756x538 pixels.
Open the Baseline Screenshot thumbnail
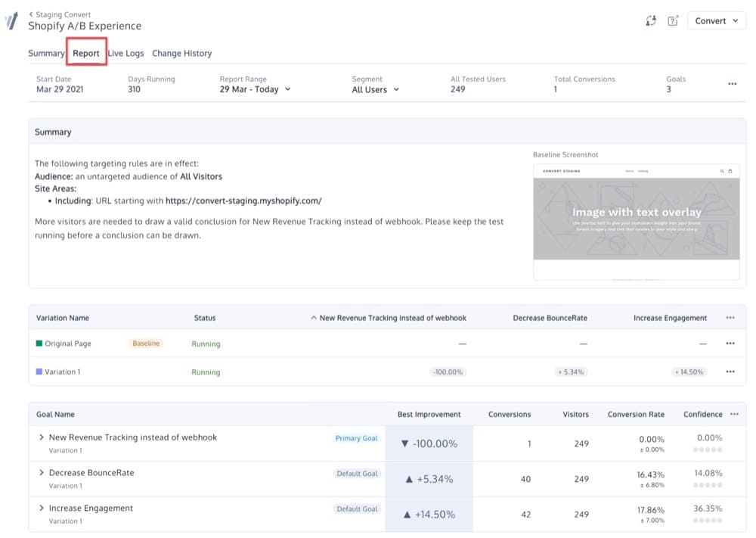point(636,222)
